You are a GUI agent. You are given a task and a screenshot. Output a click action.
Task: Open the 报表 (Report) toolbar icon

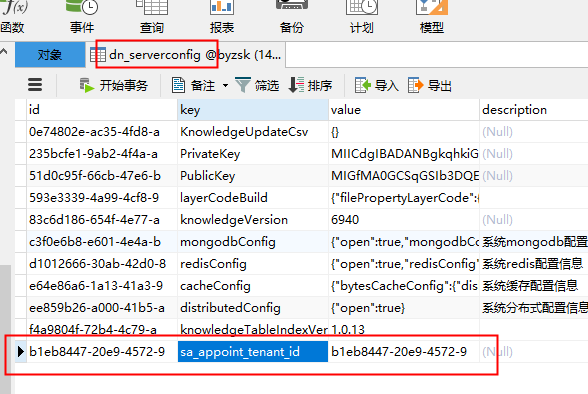tap(222, 16)
